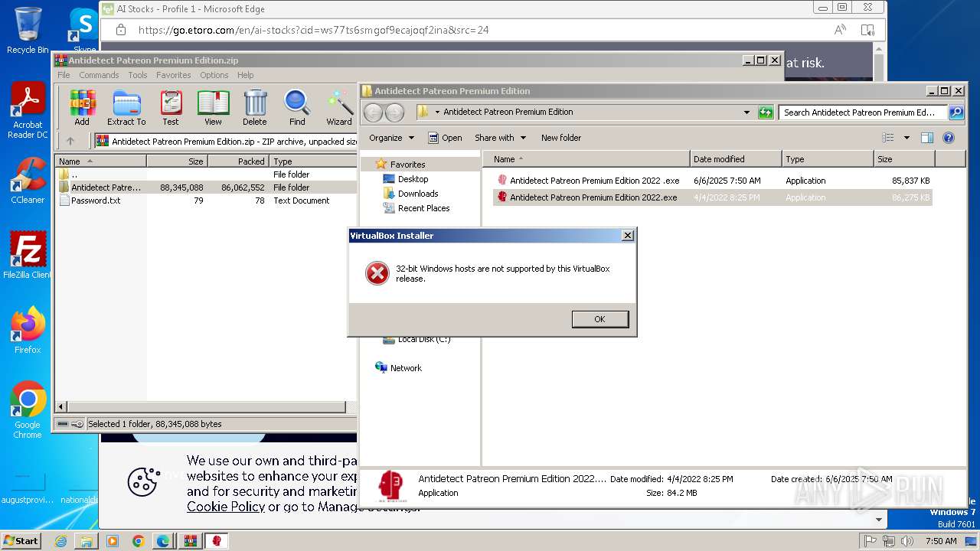Open Network in Explorer navigation pane
Image resolution: width=980 pixels, height=551 pixels.
coord(406,368)
